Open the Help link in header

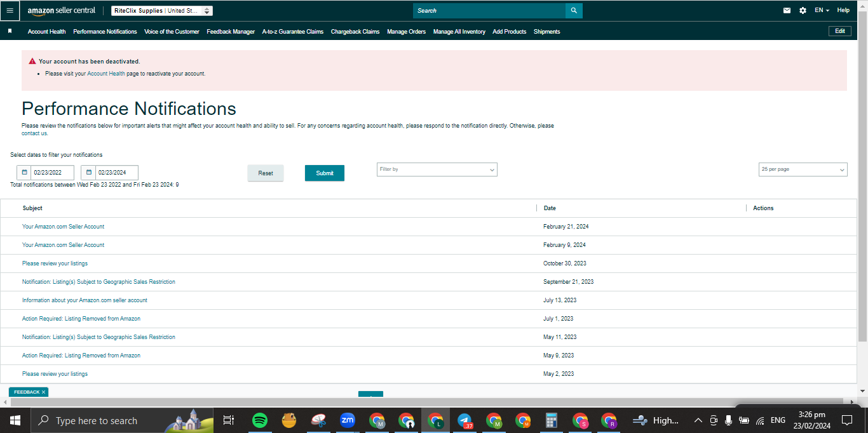pos(843,10)
